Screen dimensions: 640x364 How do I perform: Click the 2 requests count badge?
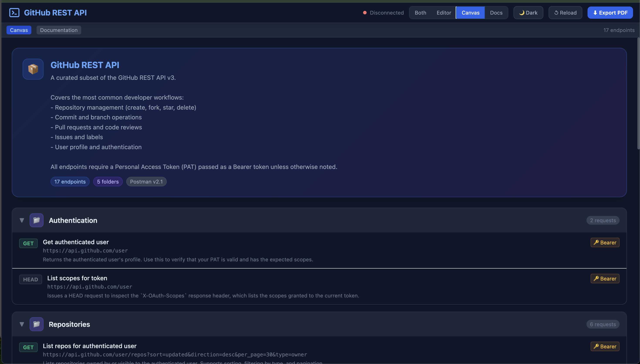[x=603, y=220]
